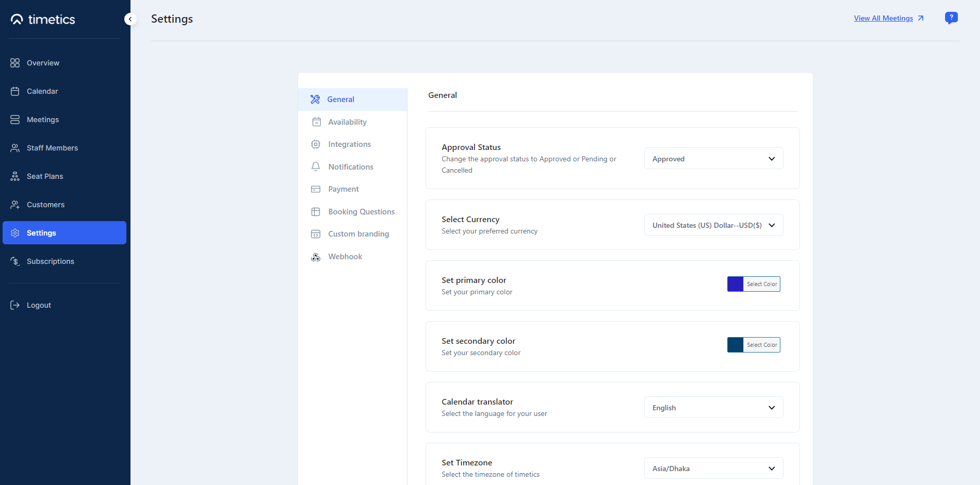Expand the Approval Status dropdown
The height and width of the screenshot is (485, 980).
tap(713, 159)
